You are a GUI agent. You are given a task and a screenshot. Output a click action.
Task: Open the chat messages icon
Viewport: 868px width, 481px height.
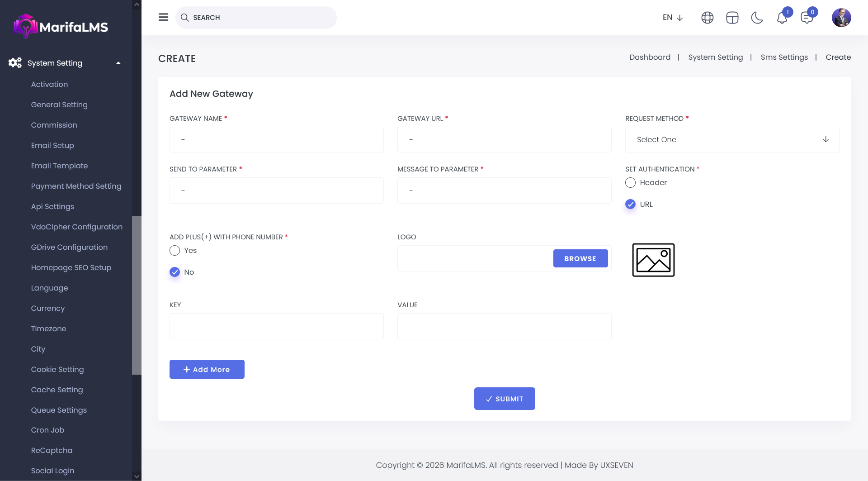[807, 18]
